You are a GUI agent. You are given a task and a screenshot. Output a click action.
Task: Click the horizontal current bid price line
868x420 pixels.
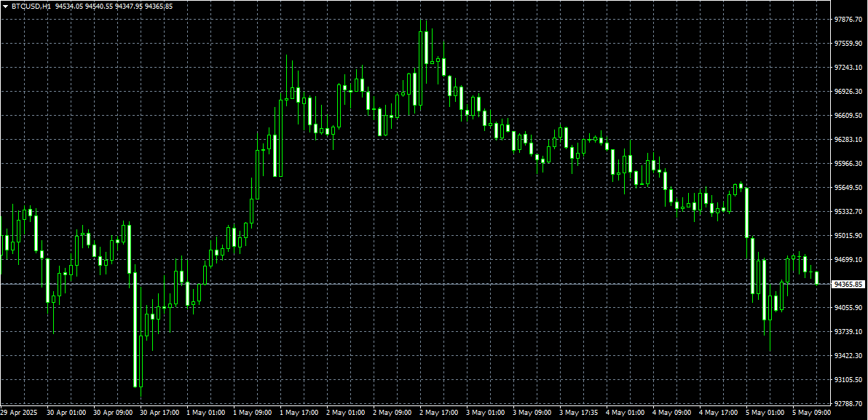415,284
